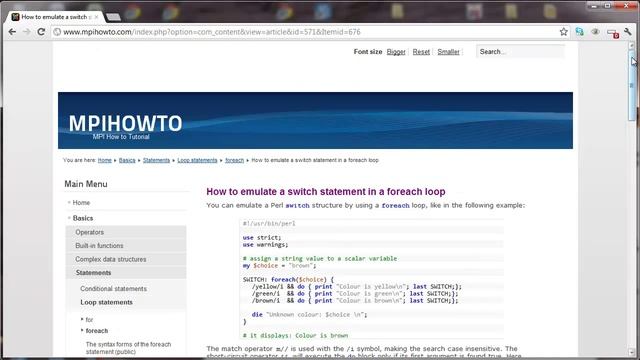Go forward in browser history
640x360 pixels.
[x=27, y=32]
